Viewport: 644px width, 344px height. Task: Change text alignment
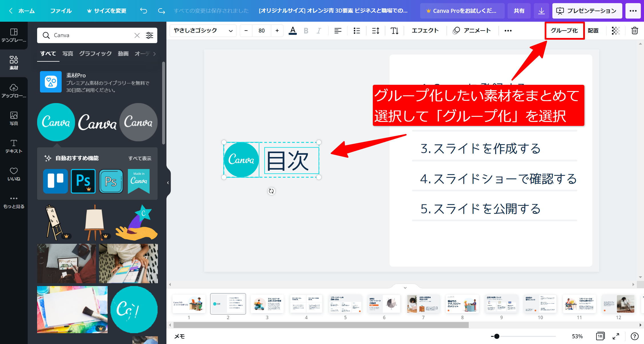(x=338, y=31)
